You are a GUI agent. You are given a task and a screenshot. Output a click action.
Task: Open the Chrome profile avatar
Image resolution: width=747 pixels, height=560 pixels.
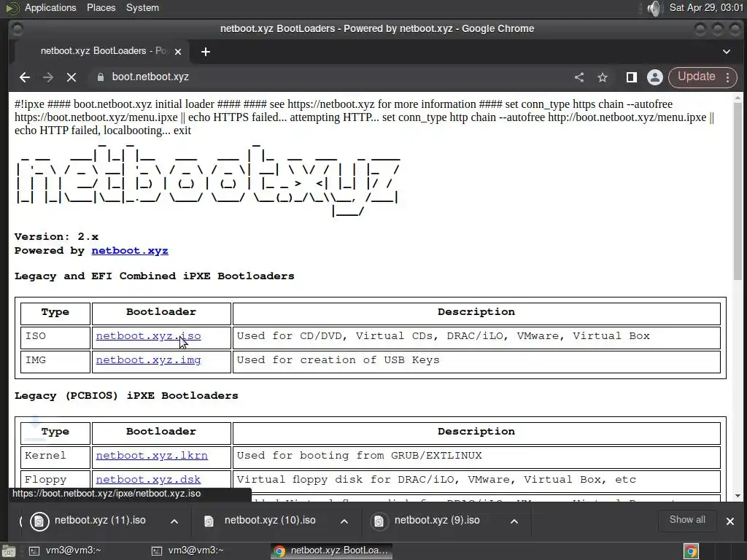coord(655,77)
